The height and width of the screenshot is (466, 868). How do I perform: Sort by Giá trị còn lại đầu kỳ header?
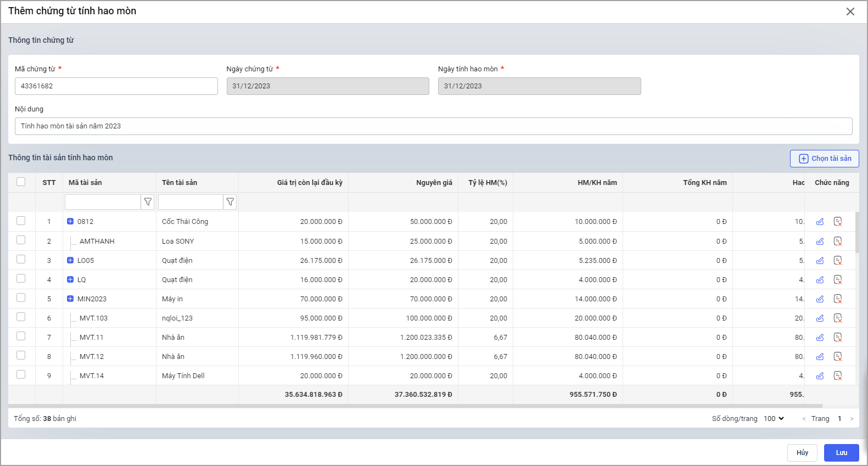click(x=309, y=183)
